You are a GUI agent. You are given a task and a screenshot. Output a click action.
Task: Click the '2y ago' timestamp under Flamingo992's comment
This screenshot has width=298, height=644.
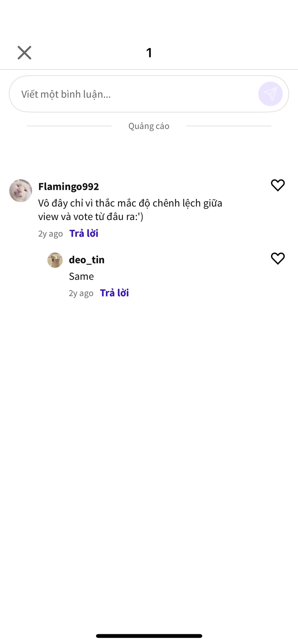(50, 233)
